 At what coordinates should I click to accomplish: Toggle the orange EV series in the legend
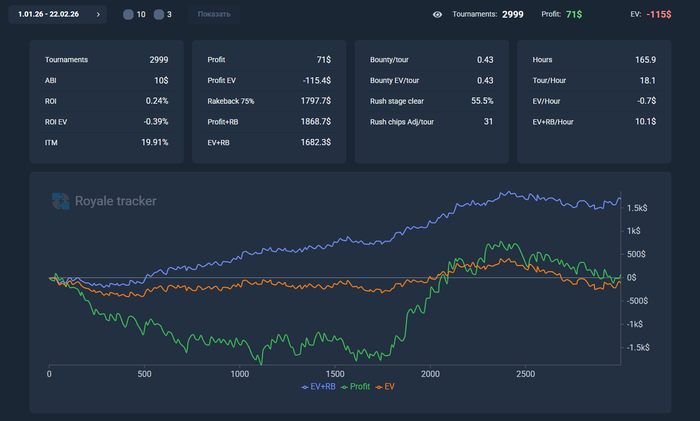click(x=385, y=385)
